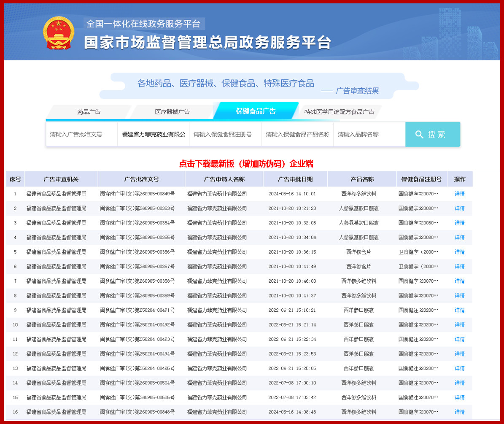
Task: Focus the 广告批准文号 input field
Action: 82,134
